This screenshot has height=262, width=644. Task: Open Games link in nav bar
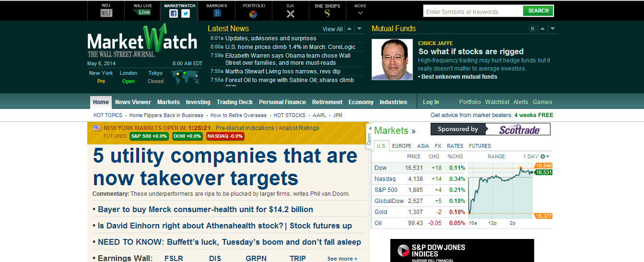[542, 102]
